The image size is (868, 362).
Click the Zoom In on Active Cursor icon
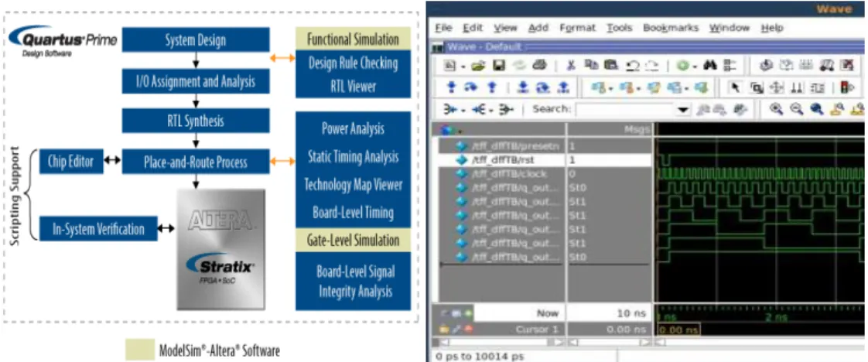(837, 109)
